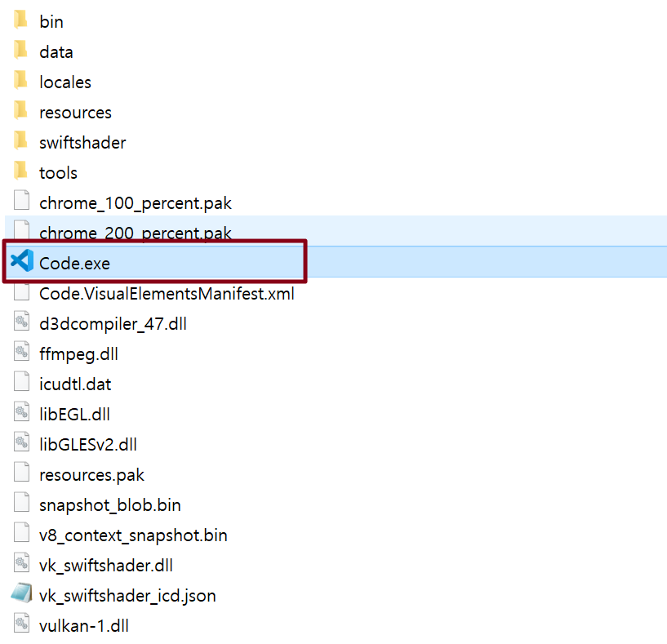
Task: Click the vk_swiftshader.dll gear icon
Action: click(21, 562)
